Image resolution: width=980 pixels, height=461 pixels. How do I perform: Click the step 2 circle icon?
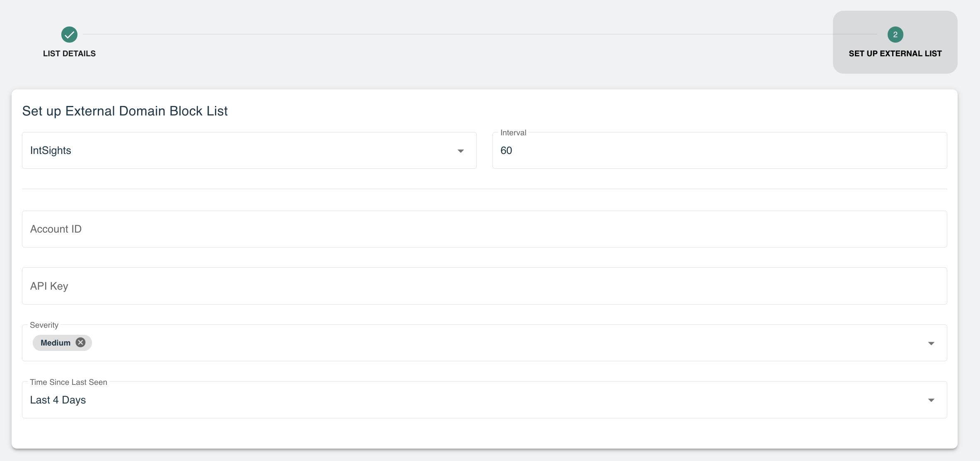point(895,34)
